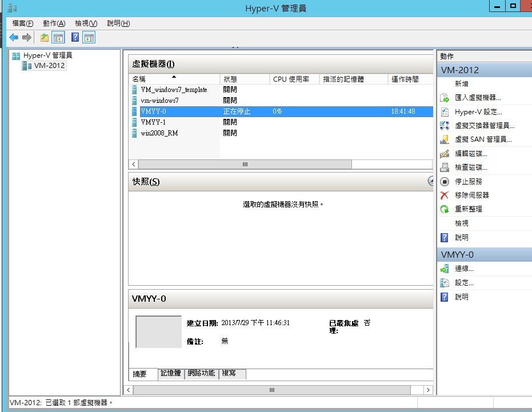
Task: Open the 檔案(F) menu
Action: 23,23
